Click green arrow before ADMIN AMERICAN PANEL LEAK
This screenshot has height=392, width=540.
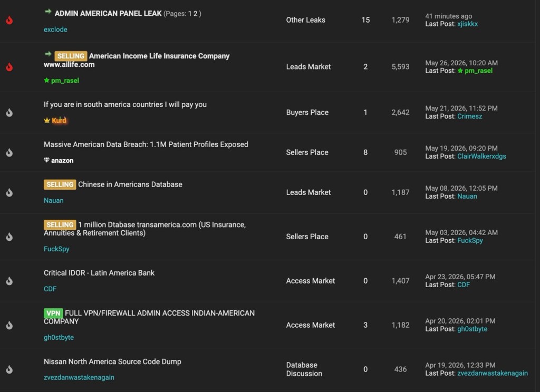click(x=48, y=12)
